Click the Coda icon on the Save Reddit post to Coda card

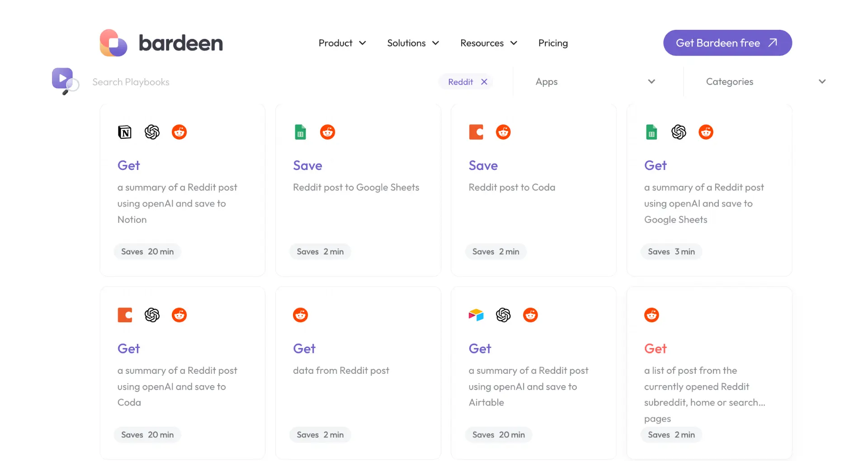476,132
